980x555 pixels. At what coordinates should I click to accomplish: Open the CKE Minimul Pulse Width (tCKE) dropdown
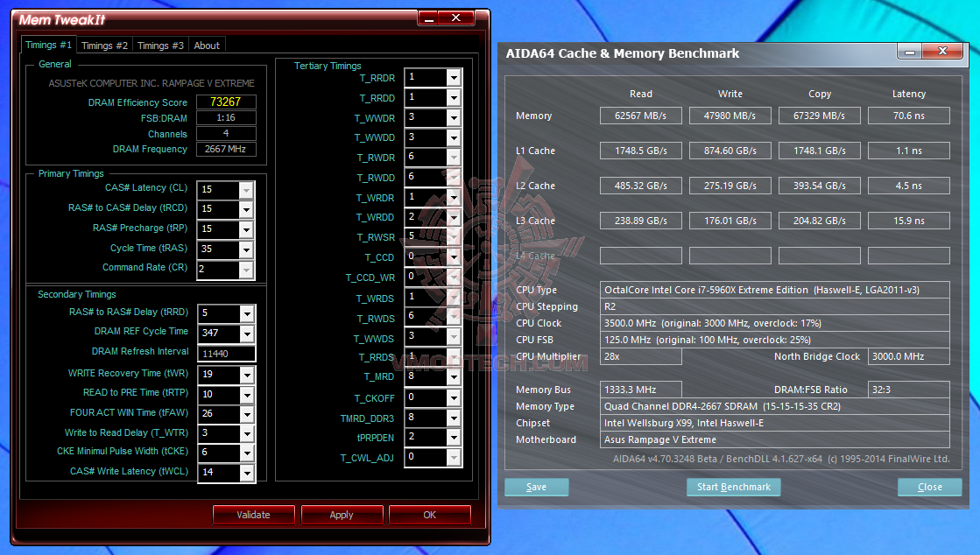(x=247, y=453)
